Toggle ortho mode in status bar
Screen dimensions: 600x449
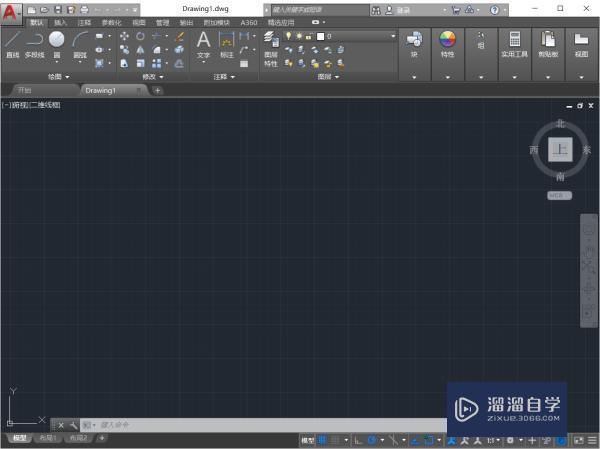pyautogui.click(x=358, y=441)
